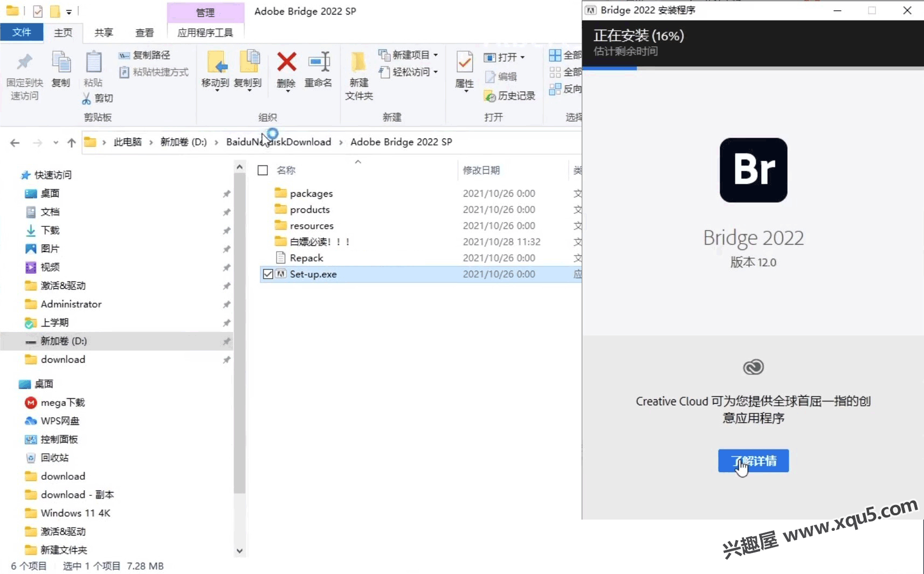
Task: Click the History (历史记录) button
Action: click(x=510, y=96)
